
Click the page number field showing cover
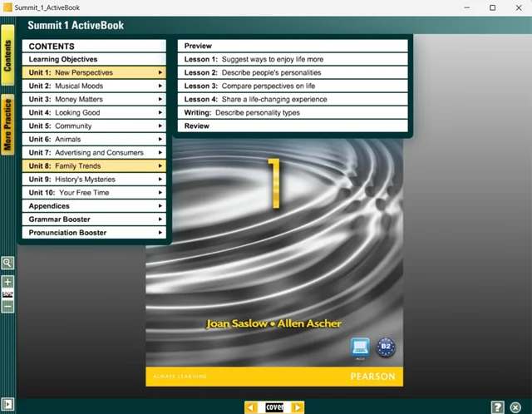coord(274,407)
